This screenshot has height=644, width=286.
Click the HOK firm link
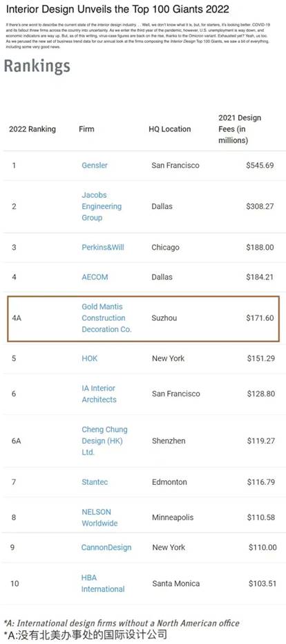(89, 358)
